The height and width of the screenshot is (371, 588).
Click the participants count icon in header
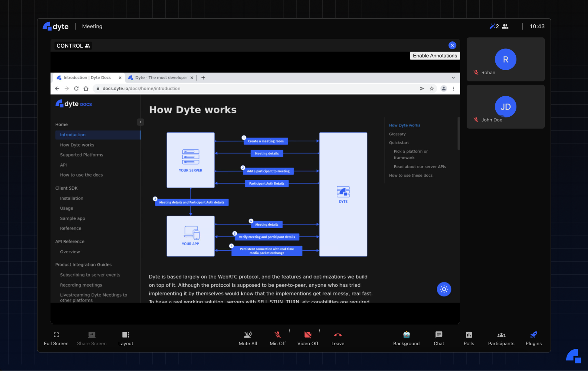(505, 27)
